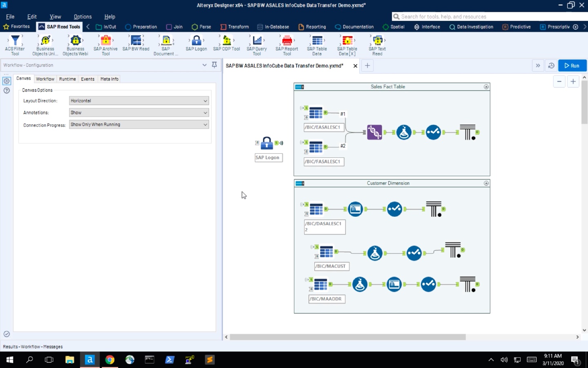Open Windows Start menu
This screenshot has width=588, height=368.
pyautogui.click(x=9, y=360)
